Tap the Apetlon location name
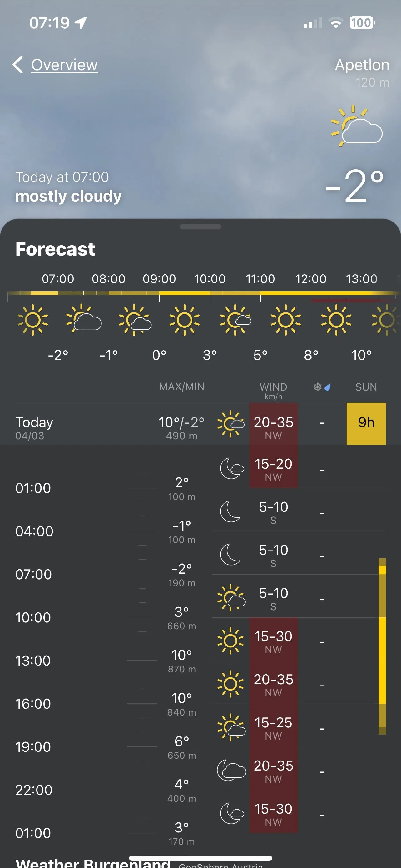 pyautogui.click(x=362, y=65)
